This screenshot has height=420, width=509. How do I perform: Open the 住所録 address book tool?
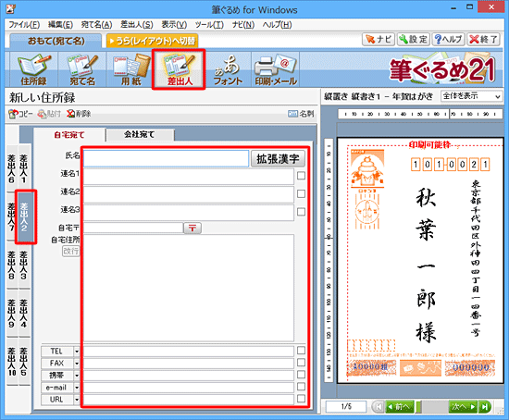click(x=33, y=69)
